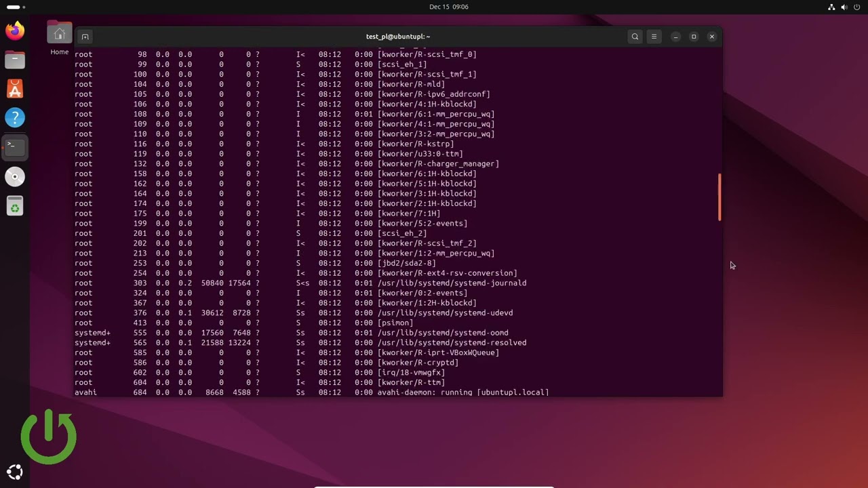Add a new terminal tab
Screen dimensions: 868x488
click(x=85, y=37)
